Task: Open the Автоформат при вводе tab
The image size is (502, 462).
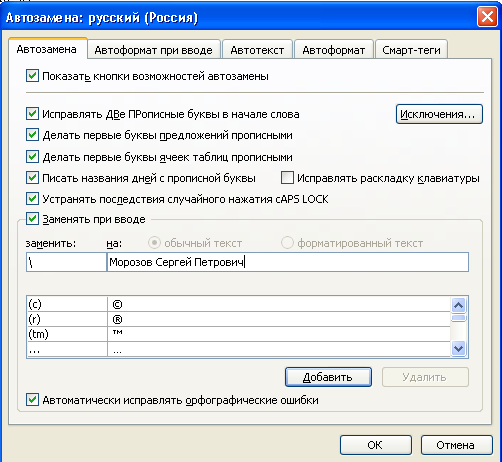Action: (x=154, y=50)
